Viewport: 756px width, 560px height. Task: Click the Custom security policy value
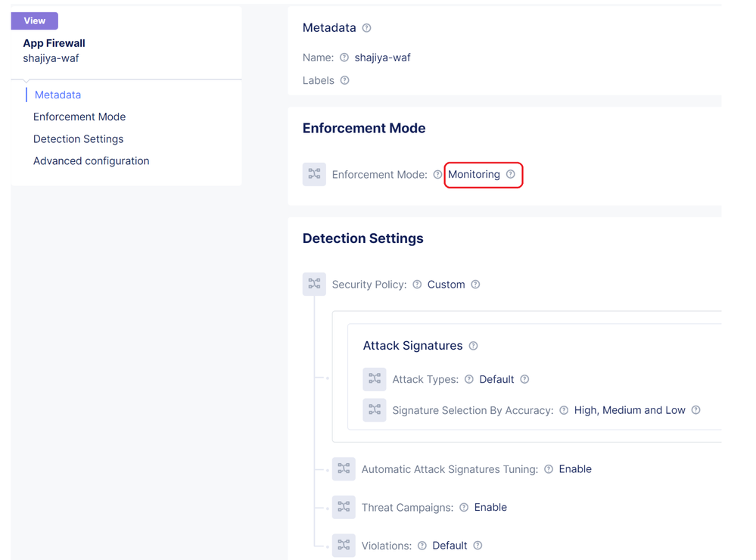446,285
